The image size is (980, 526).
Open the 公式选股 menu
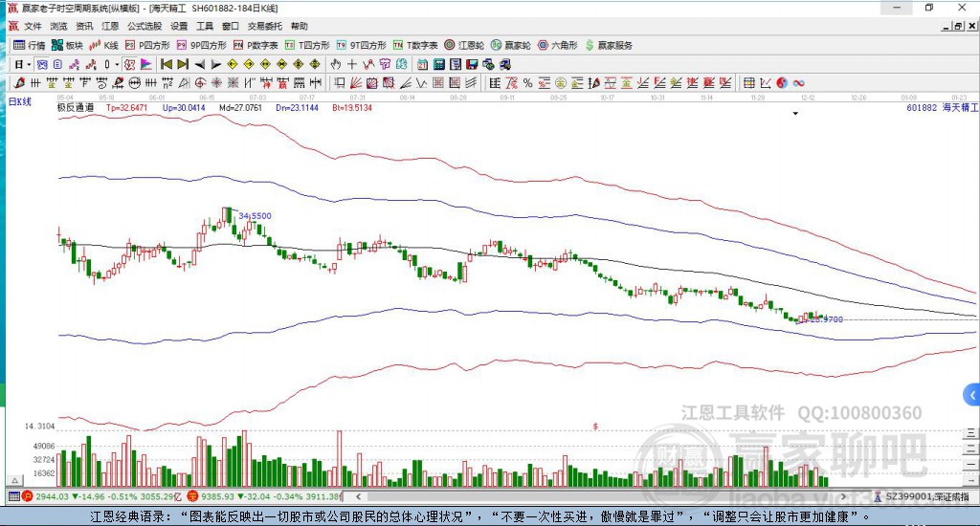point(145,26)
